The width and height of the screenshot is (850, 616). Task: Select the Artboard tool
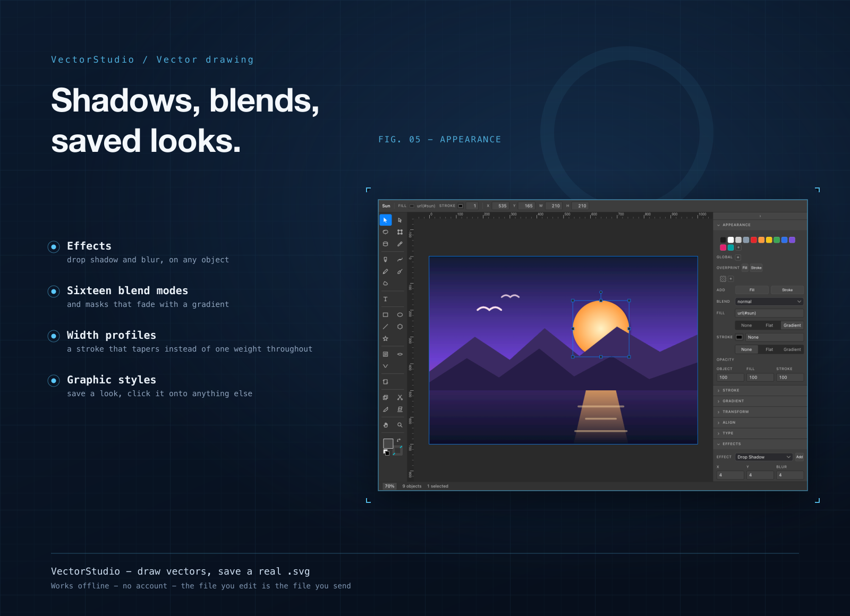coord(385,382)
